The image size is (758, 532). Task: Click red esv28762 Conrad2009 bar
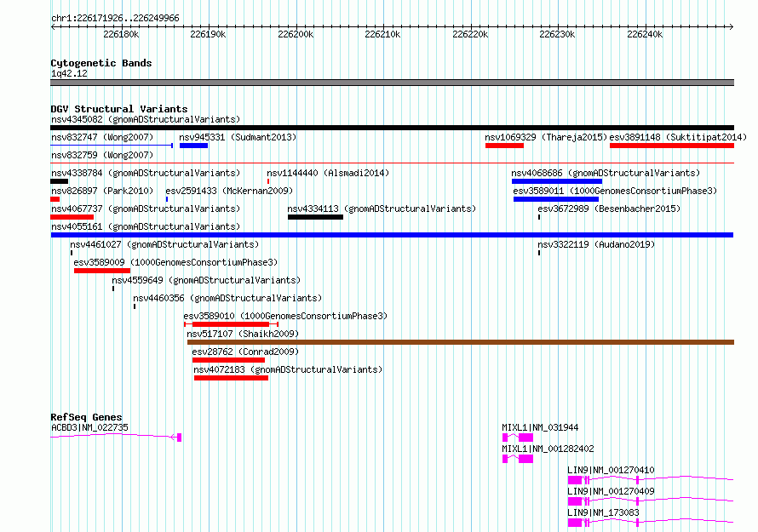(228, 360)
